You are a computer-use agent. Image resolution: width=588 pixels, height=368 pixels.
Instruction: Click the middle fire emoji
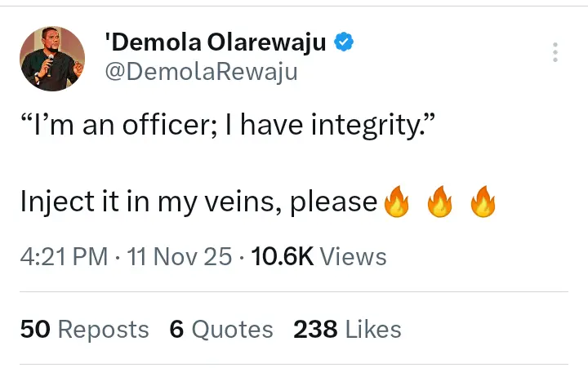pyautogui.click(x=439, y=201)
